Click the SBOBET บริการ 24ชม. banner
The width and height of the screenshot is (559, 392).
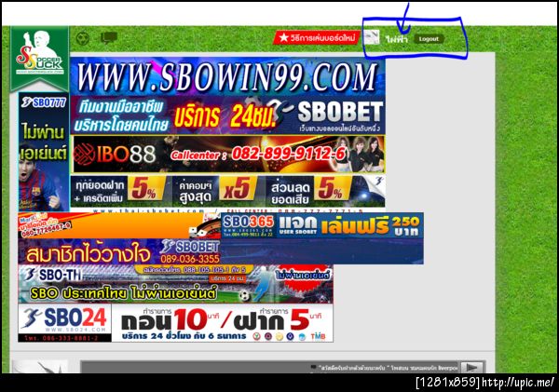227,115
